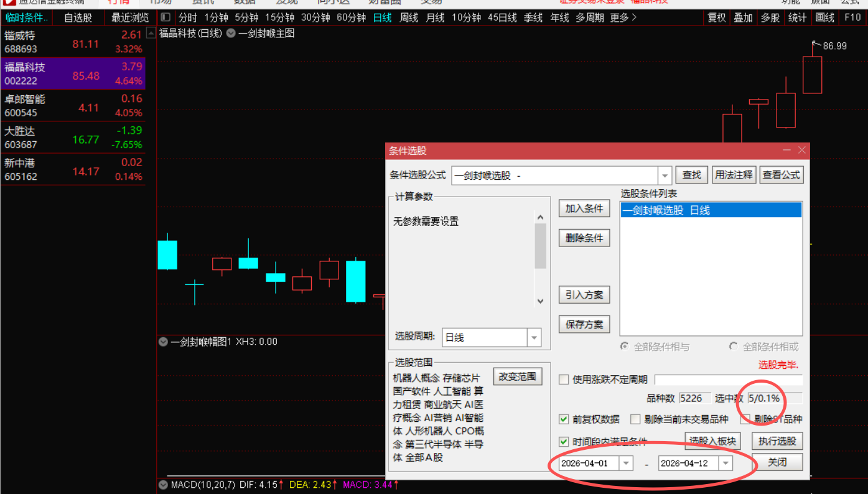Select 10分钟 chart period
The height and width of the screenshot is (494, 868).
466,18
